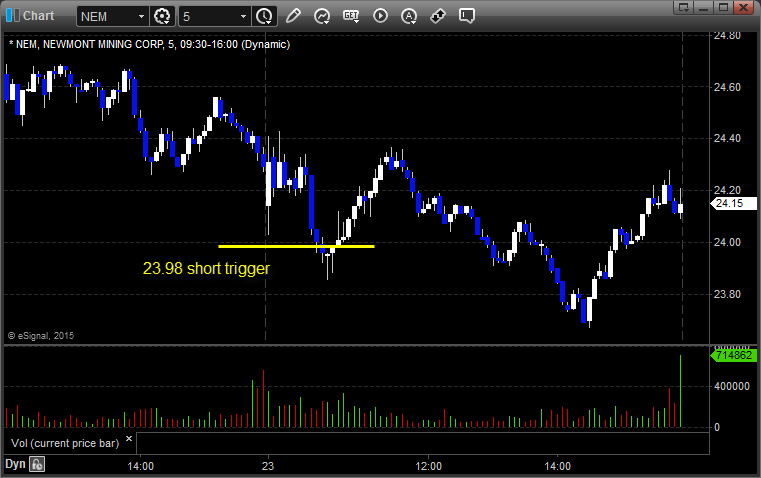Viewport: 761px width, 478px height.
Task: Click the 400000 volume axis label
Action: (x=732, y=386)
